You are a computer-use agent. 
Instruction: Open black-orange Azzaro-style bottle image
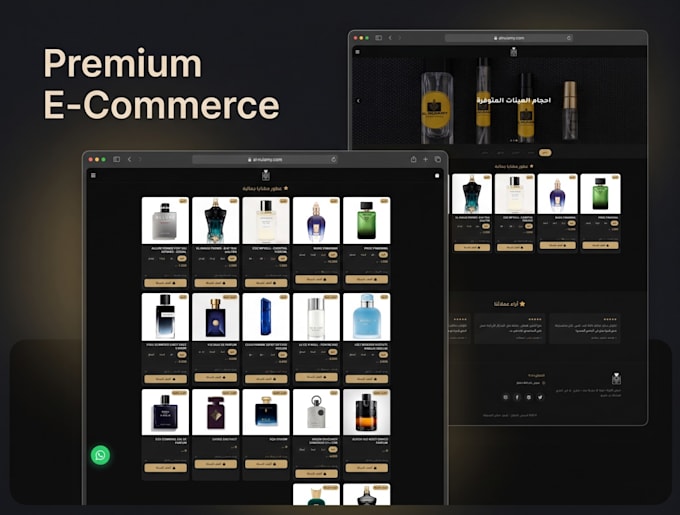click(366, 412)
